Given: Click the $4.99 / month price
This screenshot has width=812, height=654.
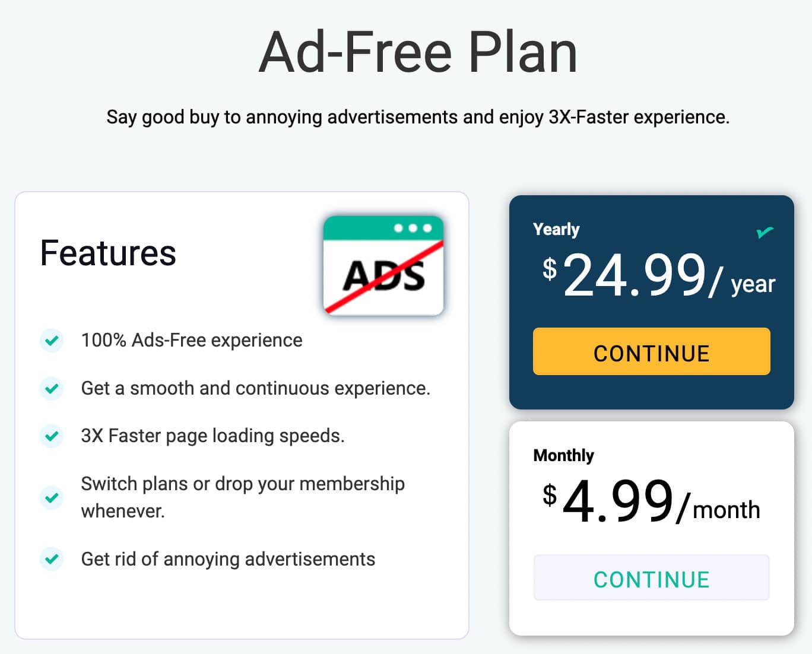Looking at the screenshot, I should tap(651, 502).
